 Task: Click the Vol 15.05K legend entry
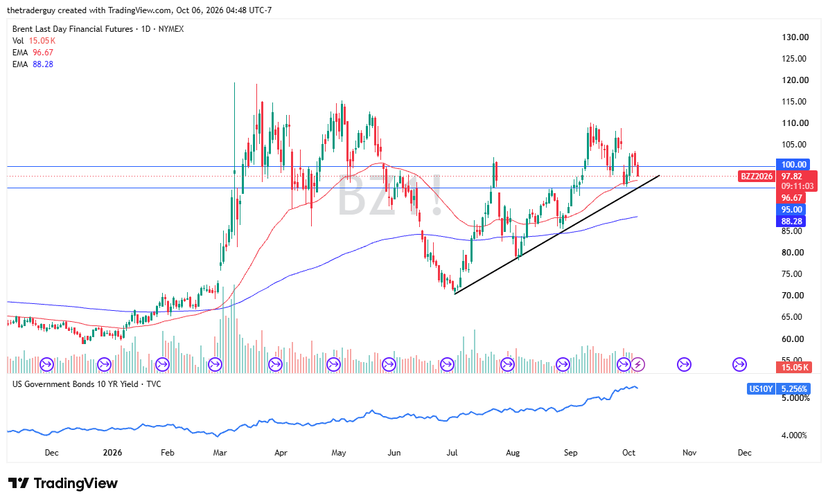pyautogui.click(x=34, y=41)
